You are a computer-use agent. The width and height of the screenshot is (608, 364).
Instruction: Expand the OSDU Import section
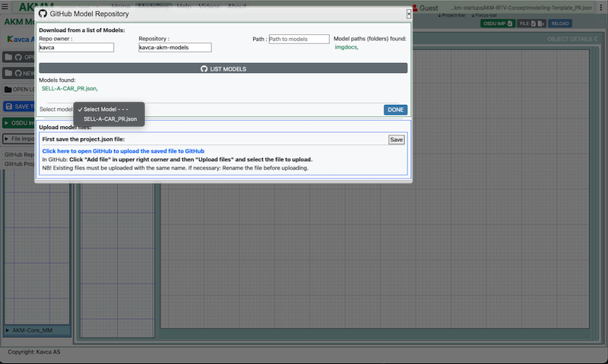[6, 123]
